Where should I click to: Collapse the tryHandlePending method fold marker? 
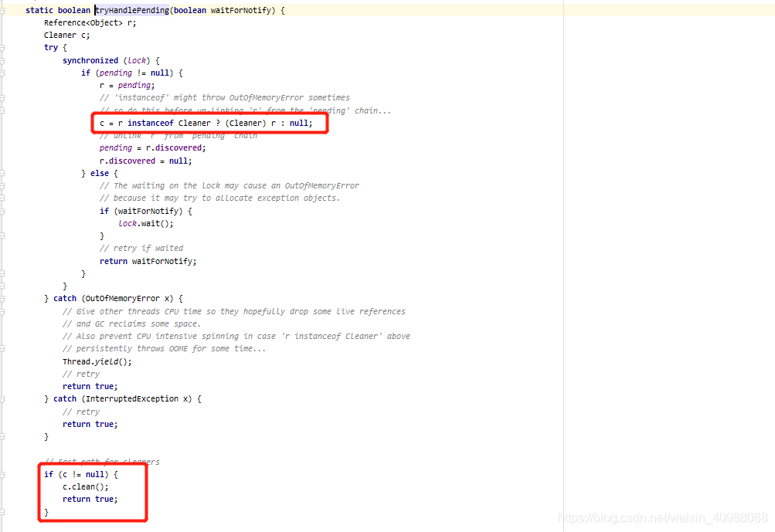coord(3,10)
